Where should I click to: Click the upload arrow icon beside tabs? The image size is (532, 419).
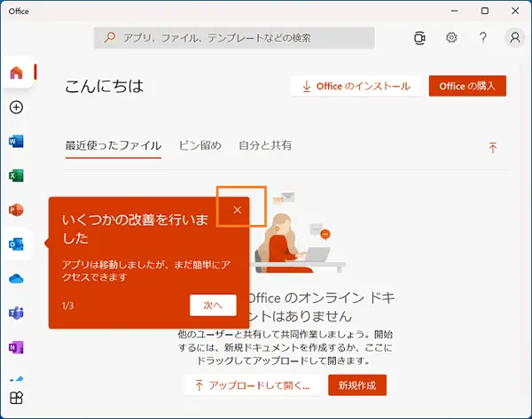(x=493, y=147)
